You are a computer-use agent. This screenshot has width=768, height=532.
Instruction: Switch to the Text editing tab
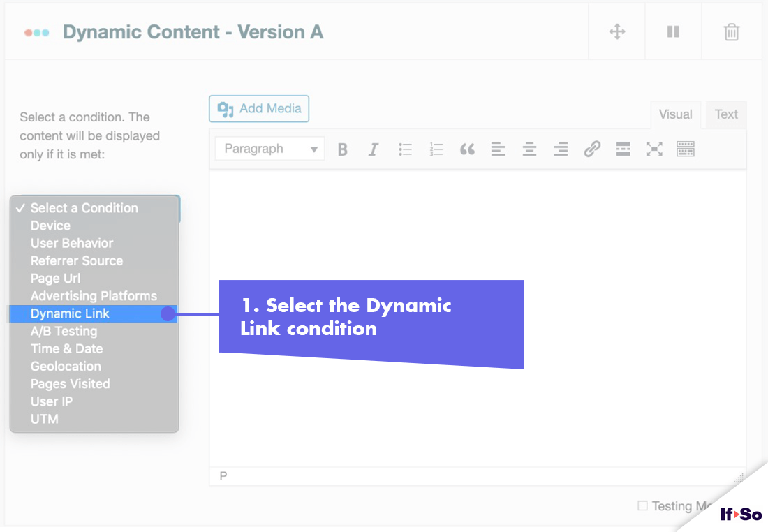tap(725, 114)
